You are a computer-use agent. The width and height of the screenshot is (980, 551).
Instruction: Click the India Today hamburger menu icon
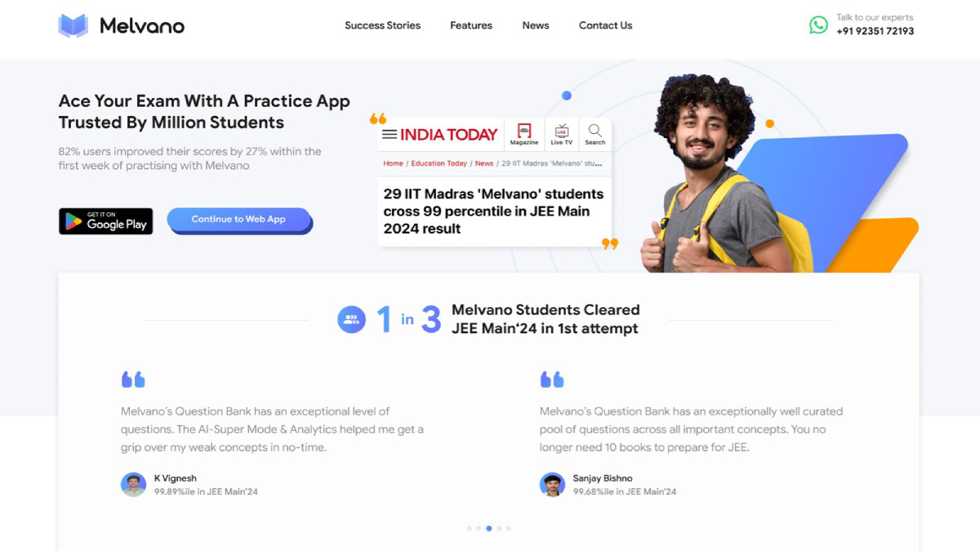pos(390,135)
